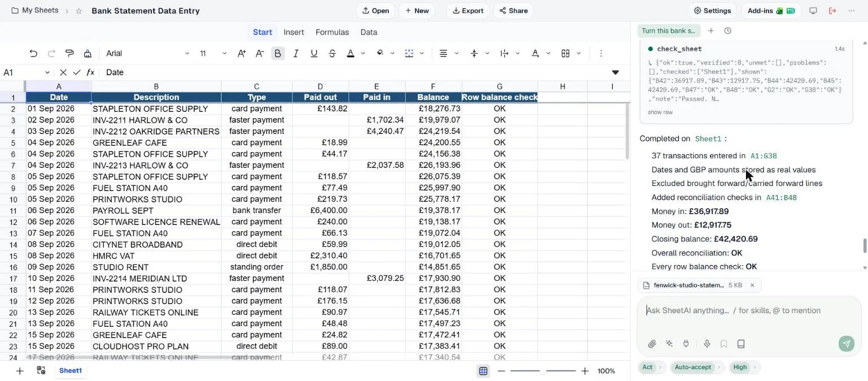This screenshot has height=381, width=868.
Task: Open the cell name box dropdown
Action: pos(47,72)
